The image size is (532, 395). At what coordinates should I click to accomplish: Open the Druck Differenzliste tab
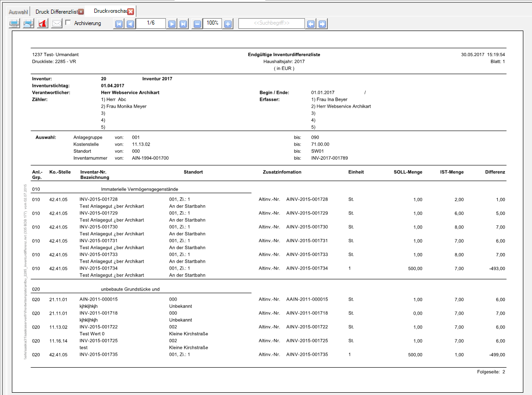tap(56, 11)
